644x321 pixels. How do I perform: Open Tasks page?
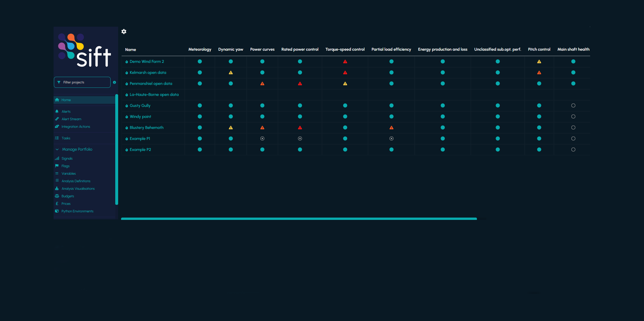pyautogui.click(x=66, y=138)
